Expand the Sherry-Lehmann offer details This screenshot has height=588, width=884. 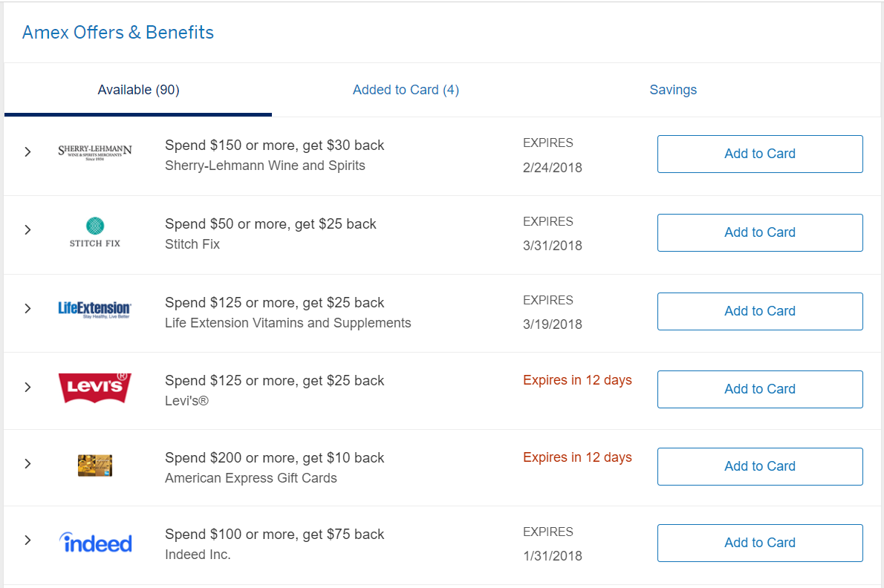27,151
